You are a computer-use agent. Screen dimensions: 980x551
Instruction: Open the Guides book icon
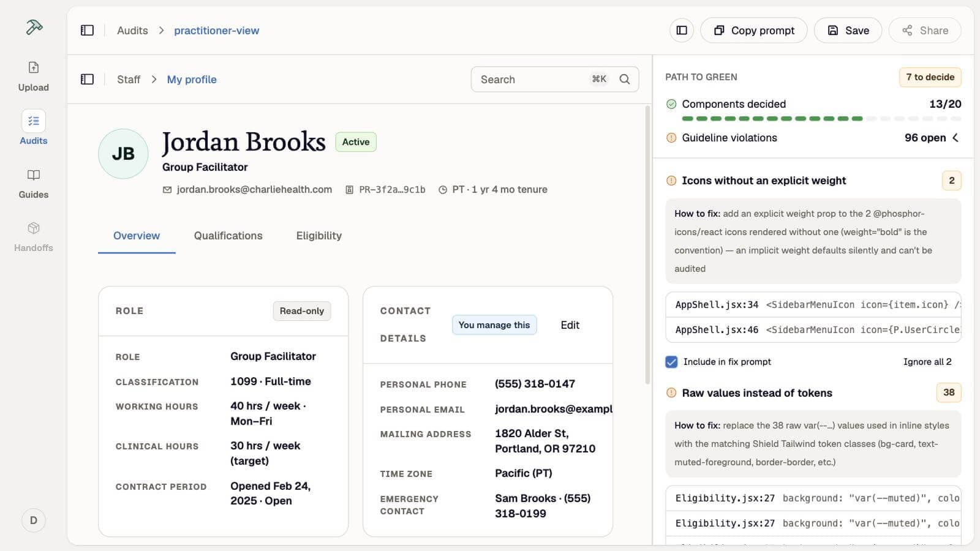tap(33, 175)
